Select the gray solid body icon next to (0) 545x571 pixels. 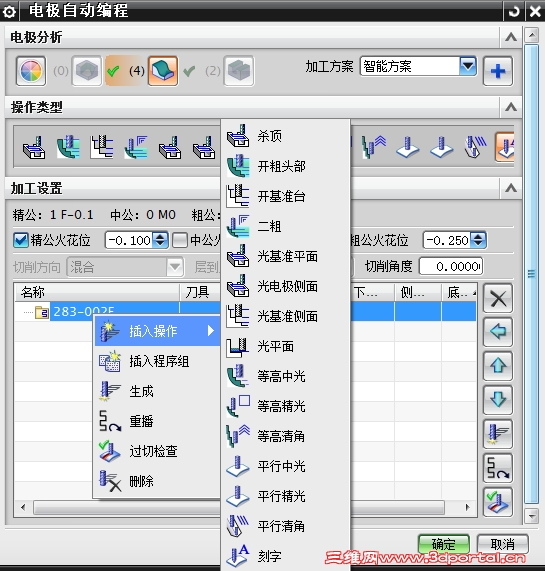[87, 71]
